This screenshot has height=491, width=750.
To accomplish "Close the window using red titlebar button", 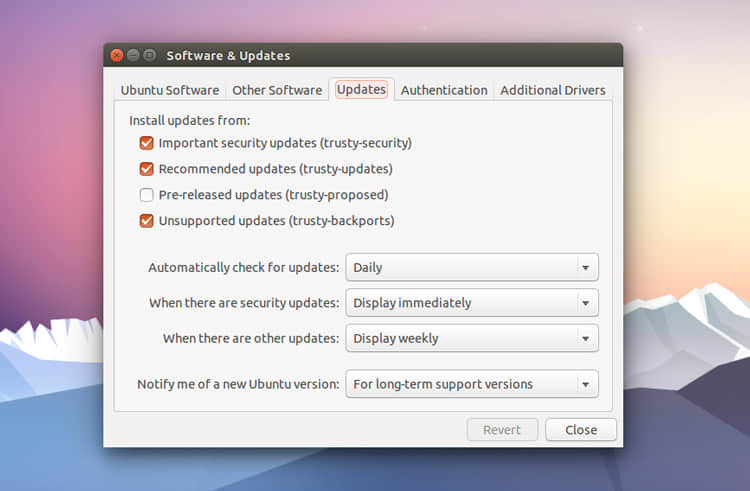I will 117,56.
